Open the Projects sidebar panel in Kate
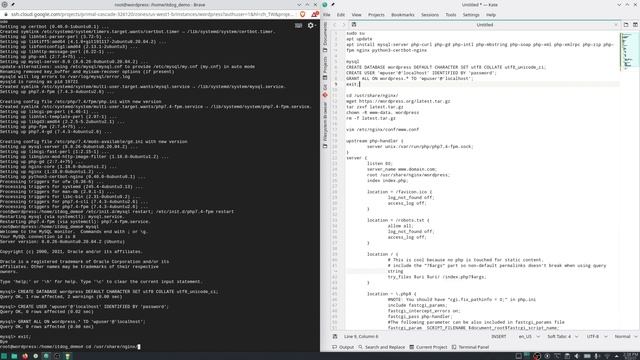This screenshot has width=640, height=360. click(x=325, y=68)
